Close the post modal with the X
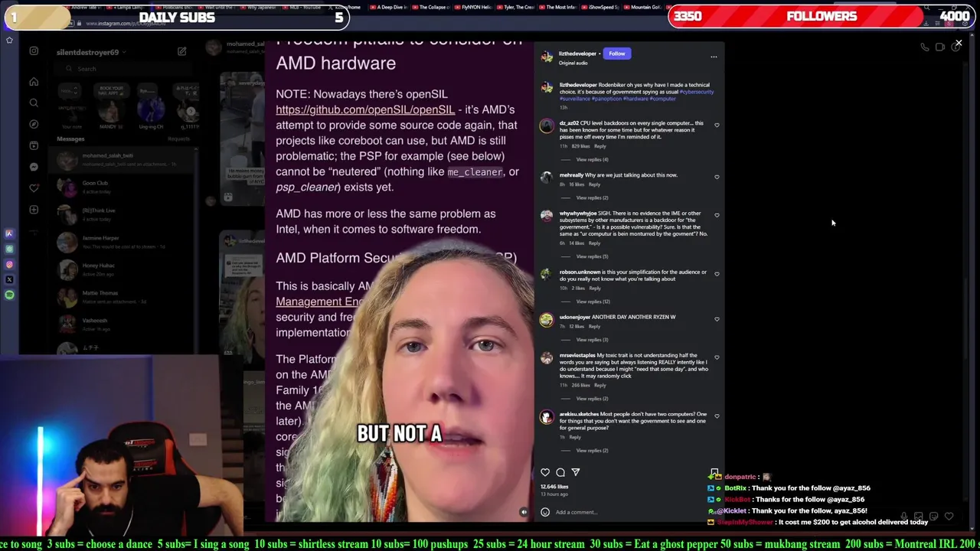The image size is (980, 551). [x=959, y=43]
